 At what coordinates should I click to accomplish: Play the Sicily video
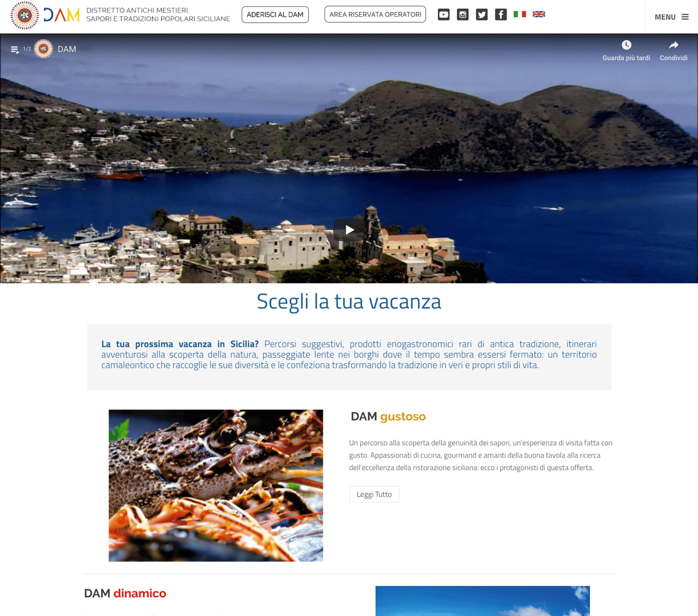pos(349,230)
